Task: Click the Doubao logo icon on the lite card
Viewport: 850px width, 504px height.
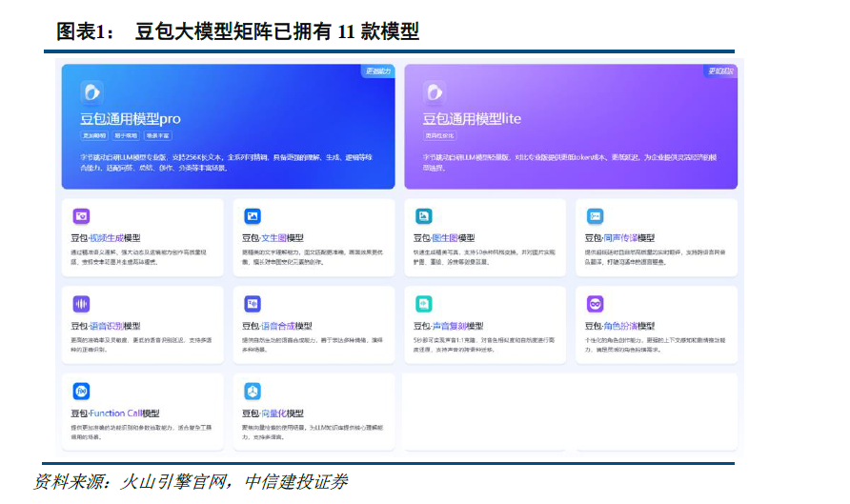Action: (x=435, y=92)
